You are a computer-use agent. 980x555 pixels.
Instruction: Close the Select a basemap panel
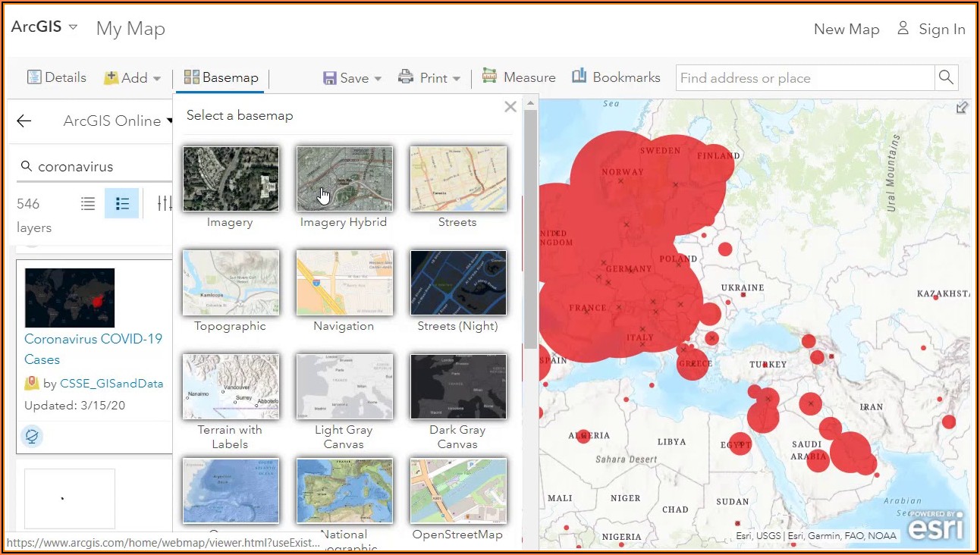click(x=510, y=107)
